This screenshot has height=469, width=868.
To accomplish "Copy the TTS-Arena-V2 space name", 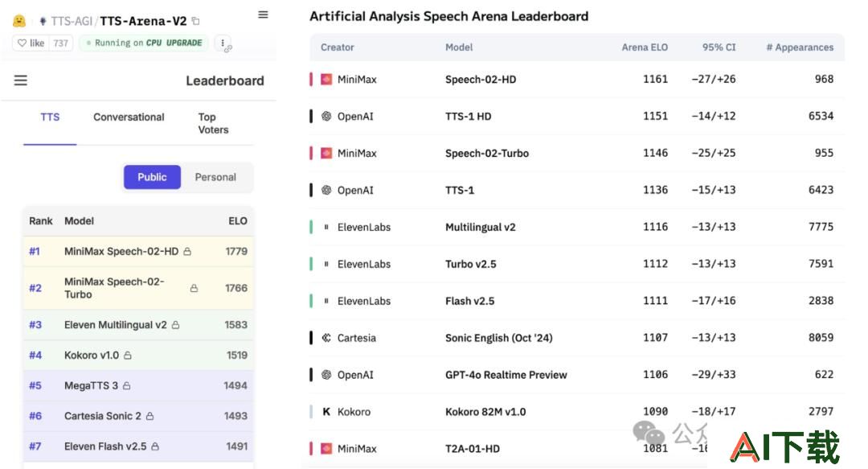I will tap(196, 21).
